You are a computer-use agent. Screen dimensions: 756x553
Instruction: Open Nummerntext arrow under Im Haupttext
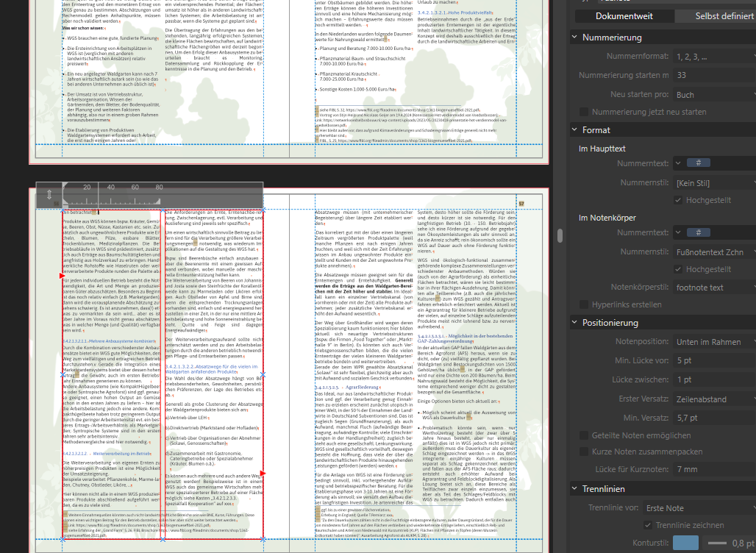[x=678, y=163]
